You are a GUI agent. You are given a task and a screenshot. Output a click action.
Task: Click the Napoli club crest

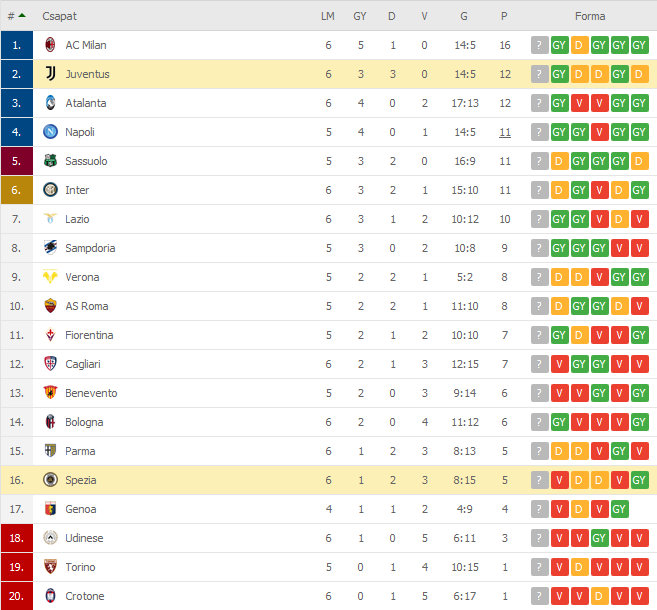[x=50, y=132]
